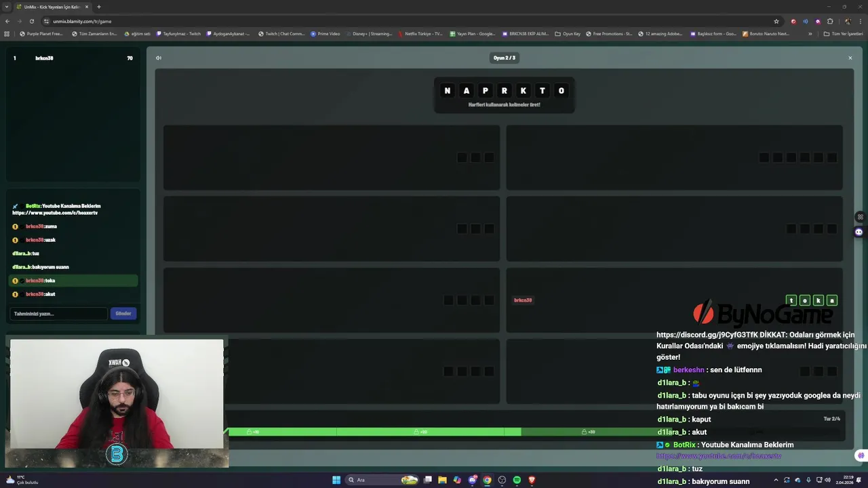Screen dimensions: 868x488
Task: Bookmark this page with the star icon
Action: [776, 21]
